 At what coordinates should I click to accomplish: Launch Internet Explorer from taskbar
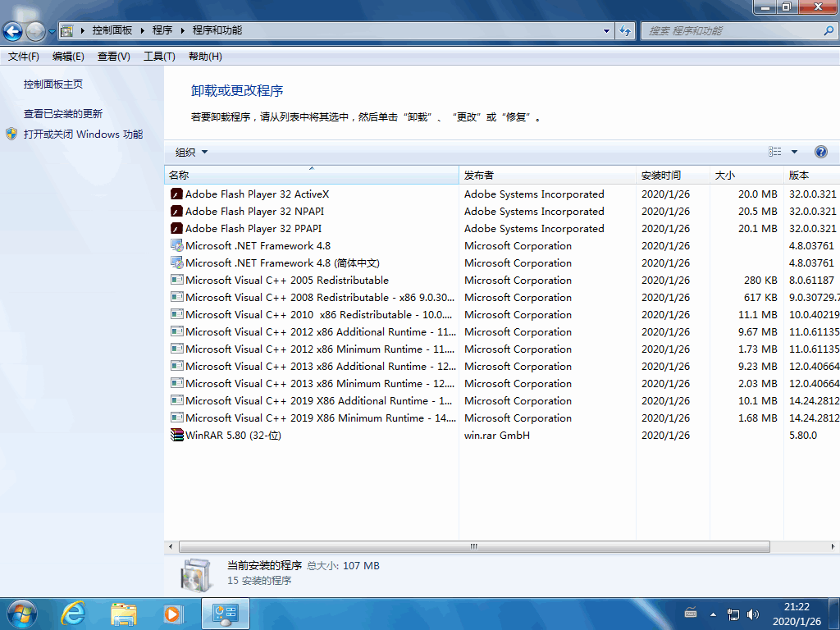click(x=73, y=614)
